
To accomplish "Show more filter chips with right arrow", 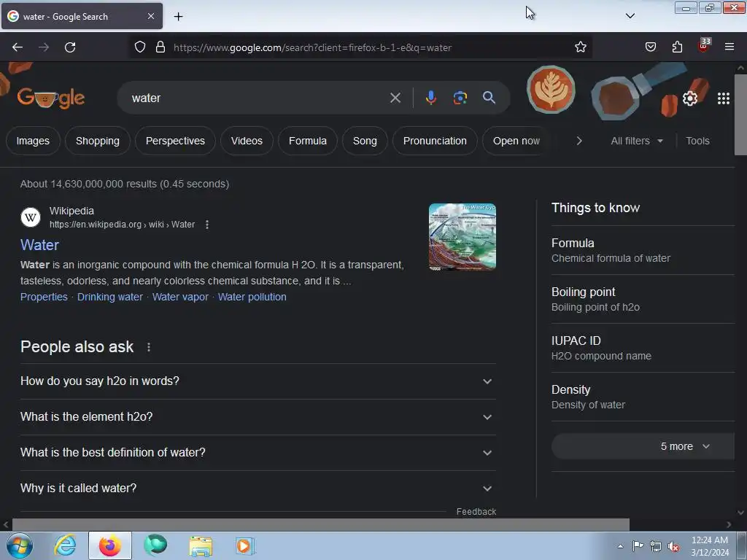I will pos(579,141).
